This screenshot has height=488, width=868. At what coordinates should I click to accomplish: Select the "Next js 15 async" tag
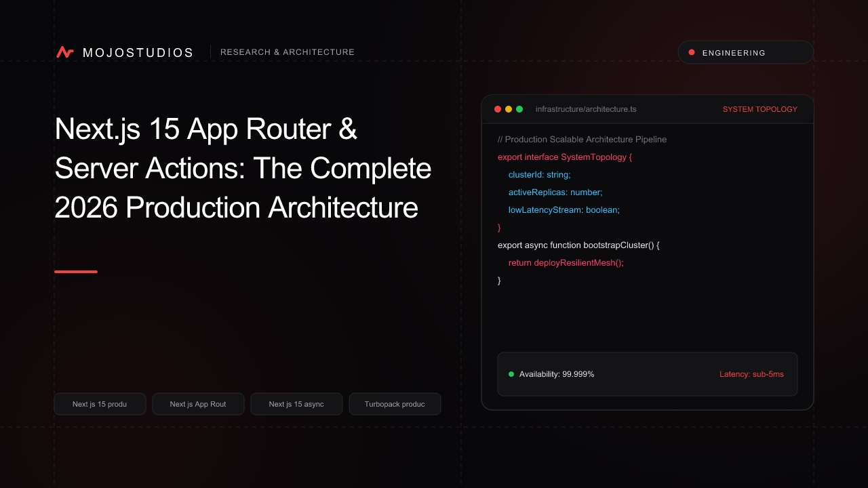pyautogui.click(x=296, y=404)
